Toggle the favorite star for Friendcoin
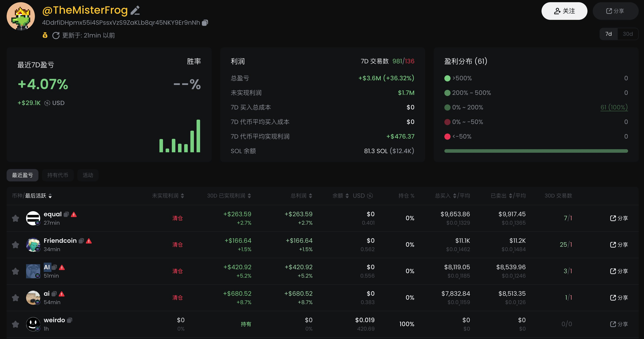The image size is (644, 339). [x=15, y=245]
